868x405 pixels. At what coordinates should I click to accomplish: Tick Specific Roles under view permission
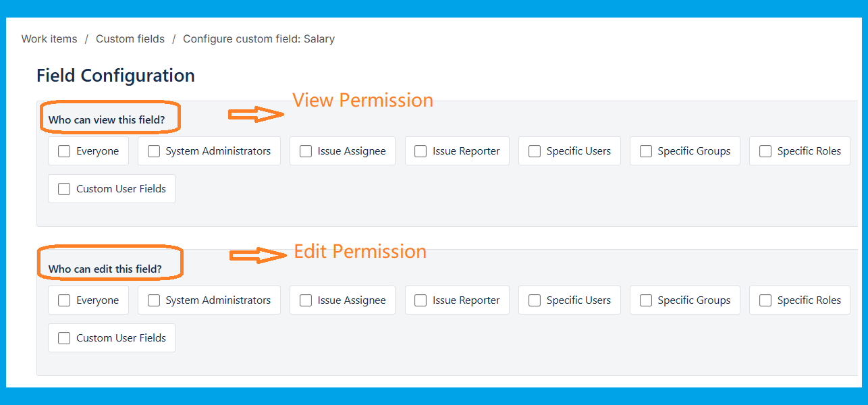click(x=765, y=152)
